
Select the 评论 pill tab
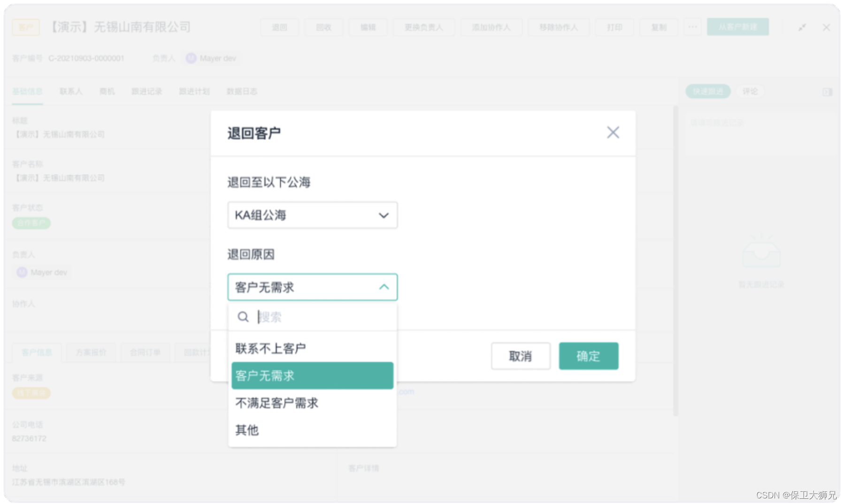coord(750,91)
